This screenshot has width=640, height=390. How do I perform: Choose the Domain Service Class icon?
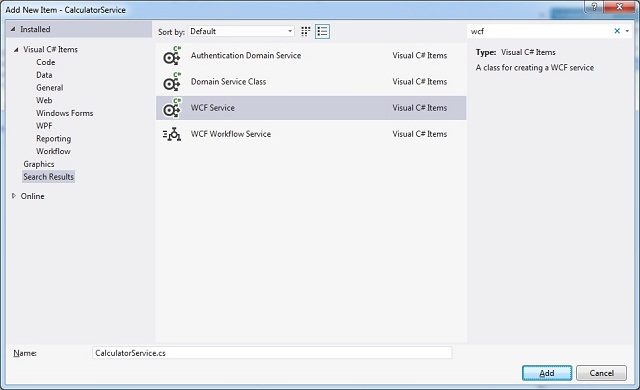[x=172, y=82]
